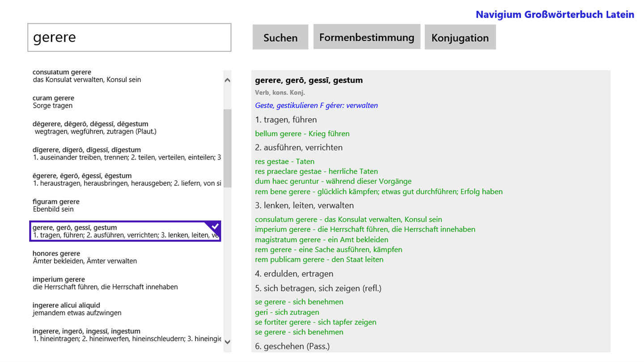Screen dimensions: 644x362
Task: Click the Navigium Großwörterbuch Latein title
Action: pyautogui.click(x=555, y=15)
